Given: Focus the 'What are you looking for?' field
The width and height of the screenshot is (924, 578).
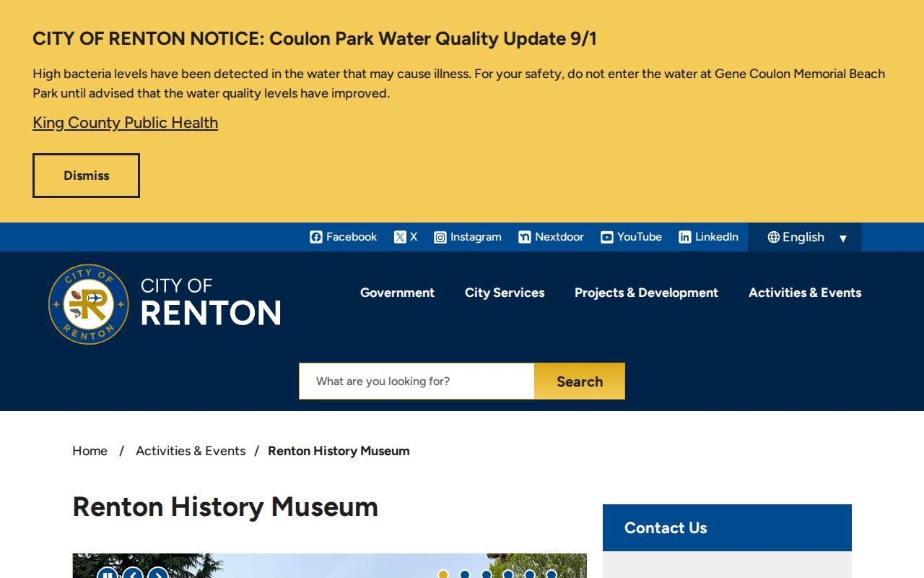Looking at the screenshot, I should coord(417,381).
